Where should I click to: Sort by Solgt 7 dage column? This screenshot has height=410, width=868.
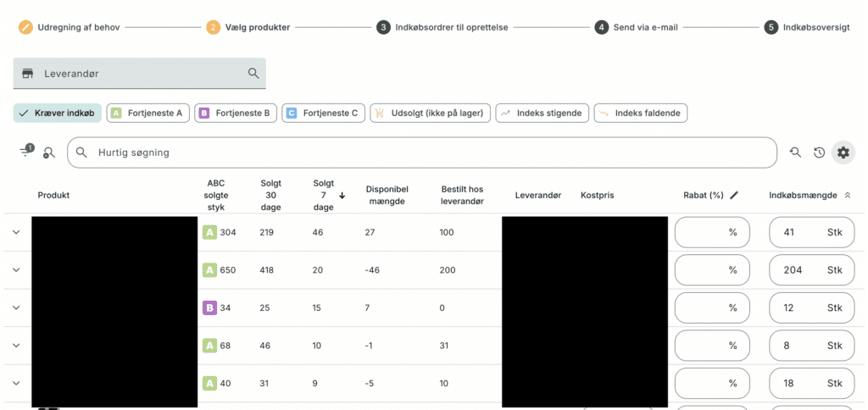[x=324, y=195]
